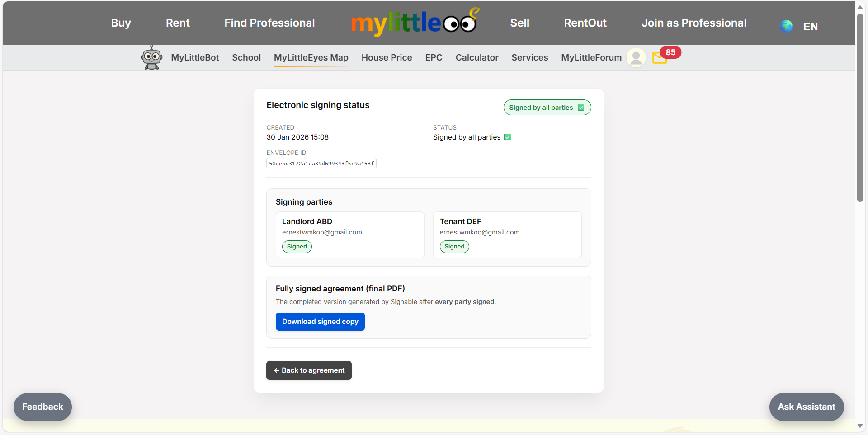Open the mail inbox with 85 notifications

(660, 58)
